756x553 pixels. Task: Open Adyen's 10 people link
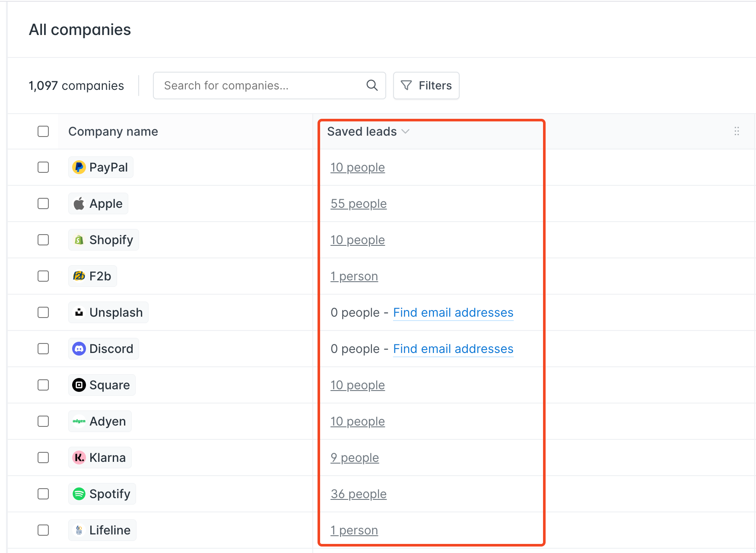(x=358, y=421)
